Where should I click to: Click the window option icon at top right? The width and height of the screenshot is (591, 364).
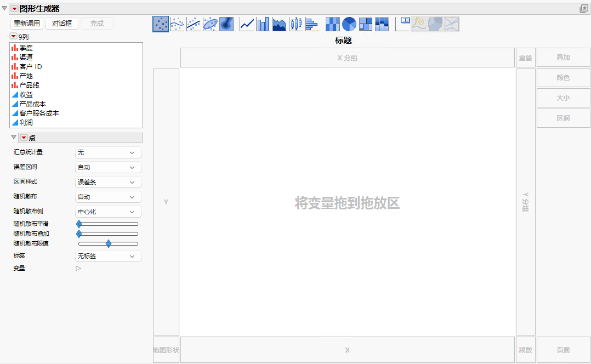(584, 9)
